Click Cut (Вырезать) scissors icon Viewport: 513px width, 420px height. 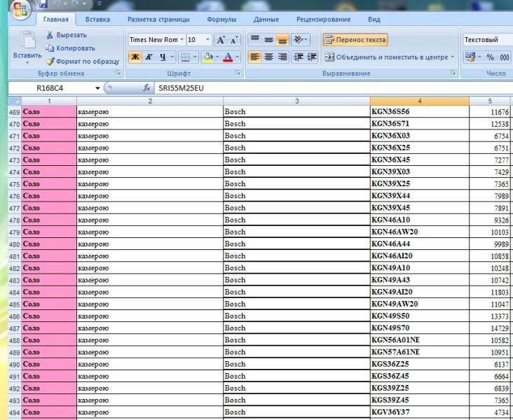pyautogui.click(x=49, y=34)
